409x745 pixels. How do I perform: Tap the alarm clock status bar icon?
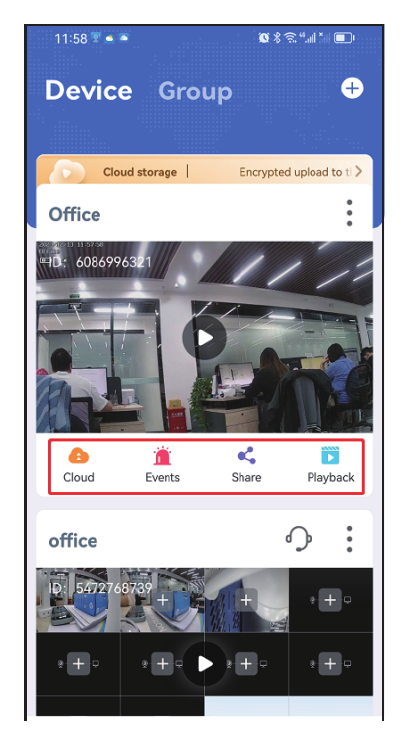tap(264, 38)
